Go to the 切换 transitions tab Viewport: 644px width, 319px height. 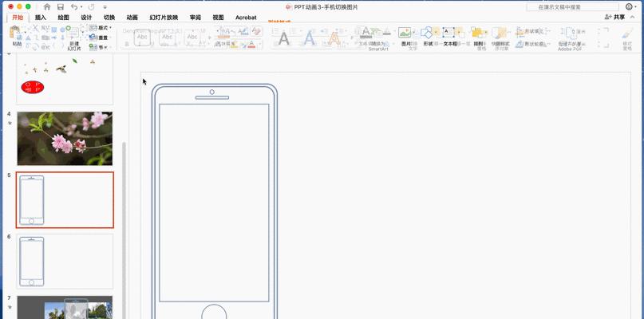[x=109, y=18]
